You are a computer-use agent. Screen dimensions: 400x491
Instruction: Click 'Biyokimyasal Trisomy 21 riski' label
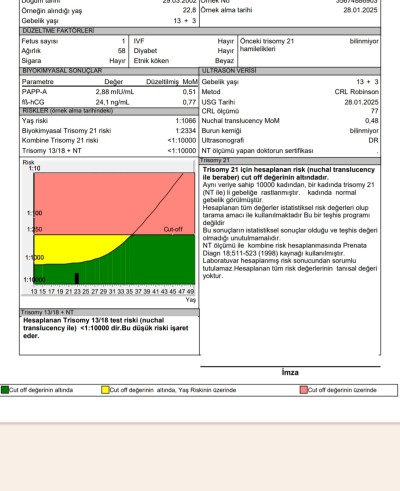(x=66, y=131)
